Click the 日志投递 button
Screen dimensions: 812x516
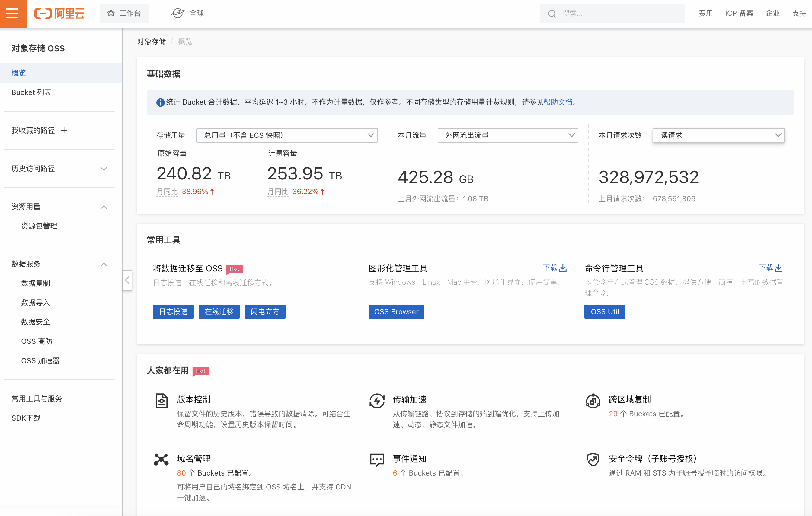(173, 312)
